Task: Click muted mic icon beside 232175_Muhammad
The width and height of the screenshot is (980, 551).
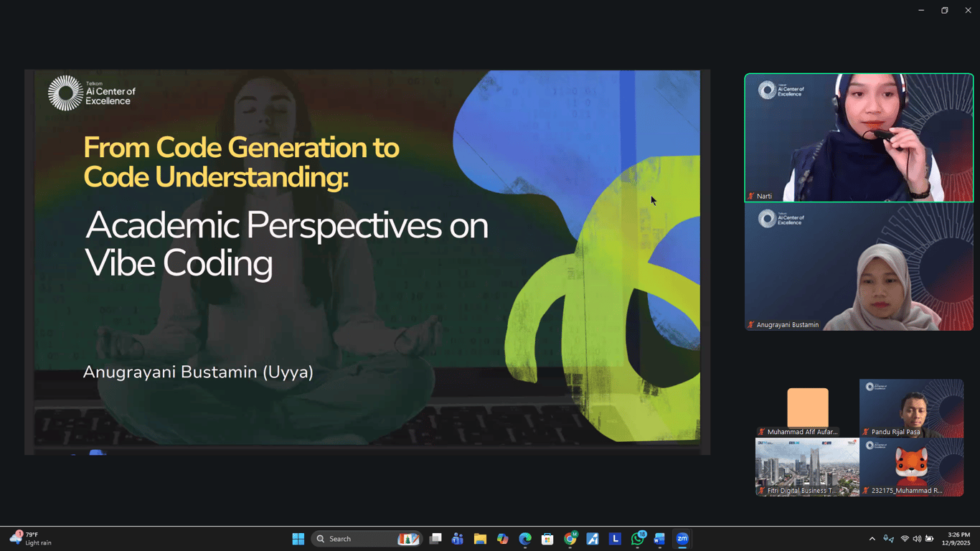Action: [x=866, y=491]
